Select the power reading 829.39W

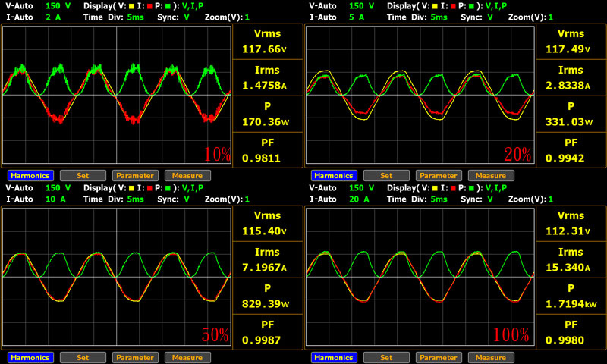(266, 303)
